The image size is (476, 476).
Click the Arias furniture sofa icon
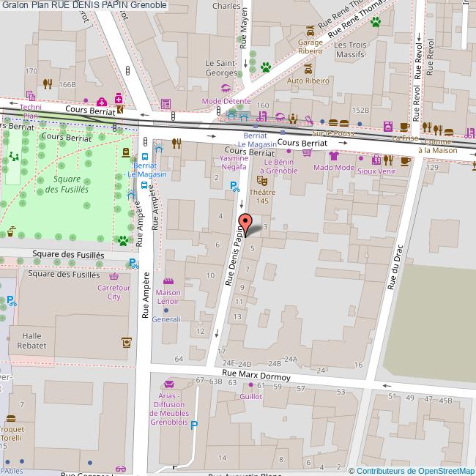point(170,384)
